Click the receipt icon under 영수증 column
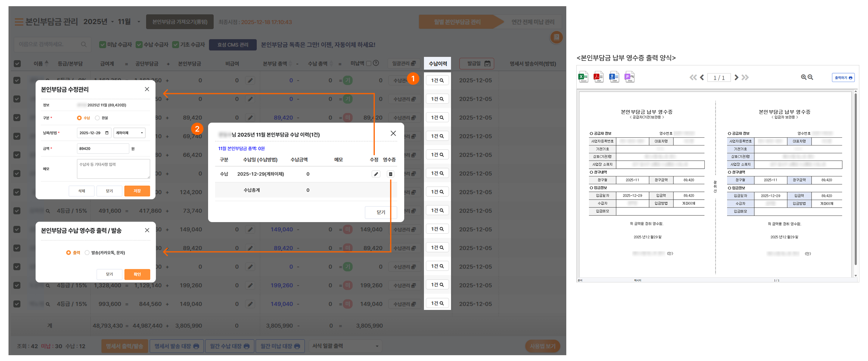 (391, 174)
